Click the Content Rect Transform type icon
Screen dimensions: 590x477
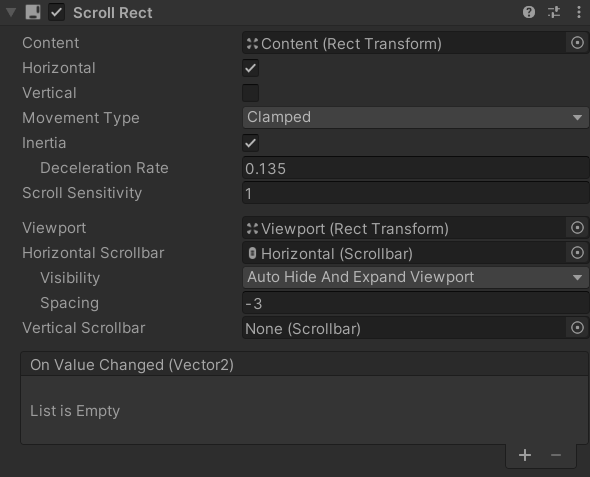coord(252,44)
